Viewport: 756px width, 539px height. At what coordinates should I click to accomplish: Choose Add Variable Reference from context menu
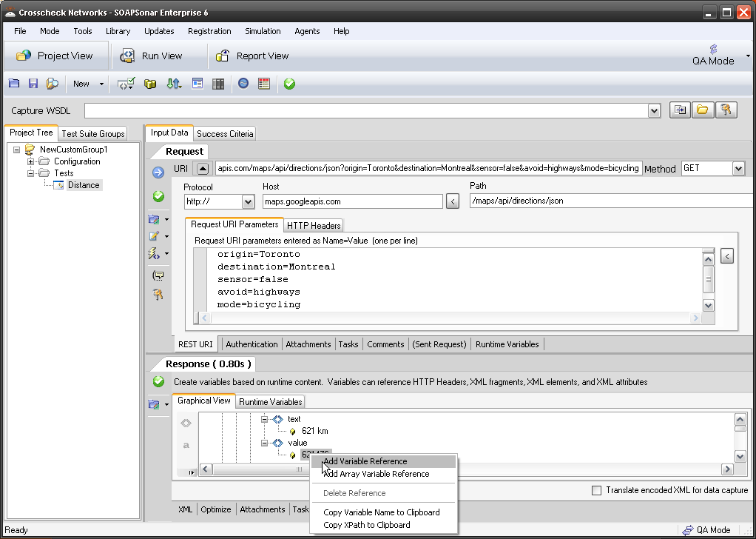coord(383,461)
